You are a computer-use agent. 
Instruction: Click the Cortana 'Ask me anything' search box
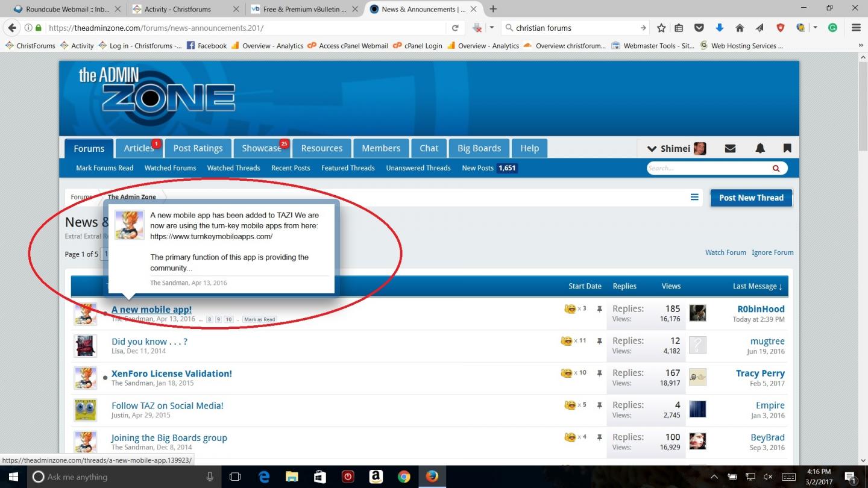point(124,477)
